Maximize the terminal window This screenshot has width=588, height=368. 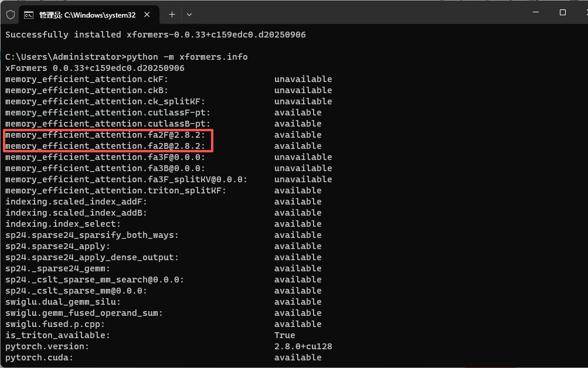click(562, 11)
